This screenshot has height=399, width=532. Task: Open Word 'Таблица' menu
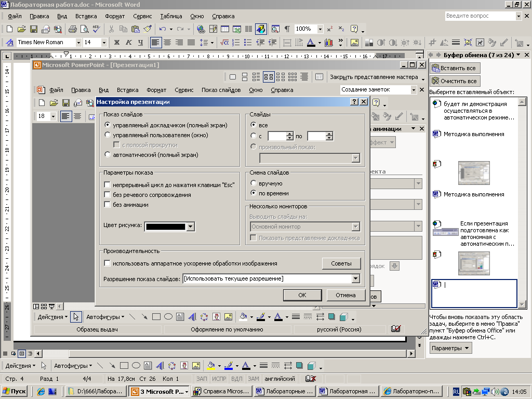pos(171,16)
